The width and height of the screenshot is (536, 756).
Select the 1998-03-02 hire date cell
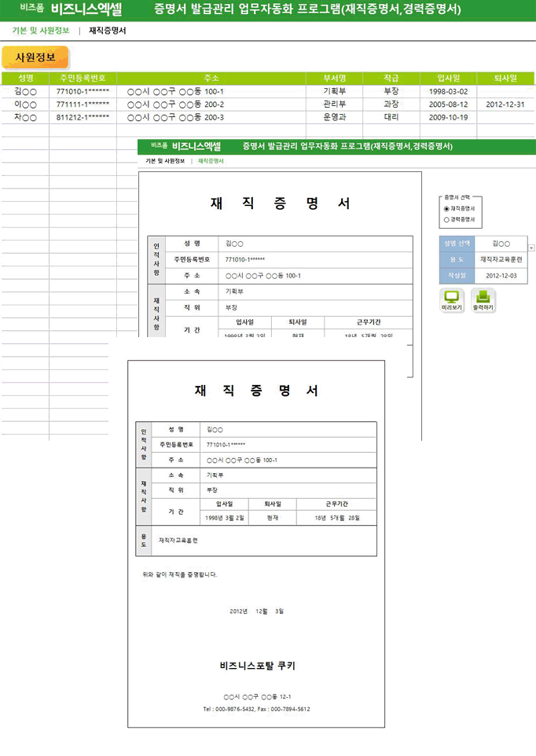click(448, 91)
